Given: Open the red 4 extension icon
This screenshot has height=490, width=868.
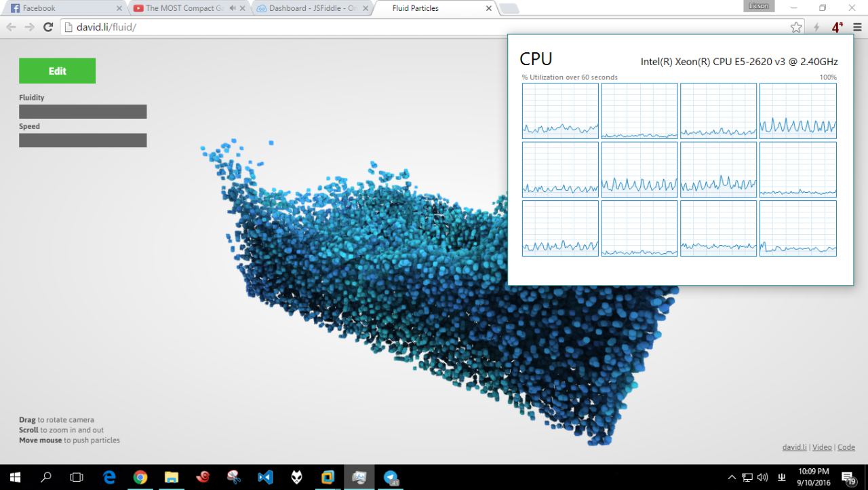Looking at the screenshot, I should 837,27.
